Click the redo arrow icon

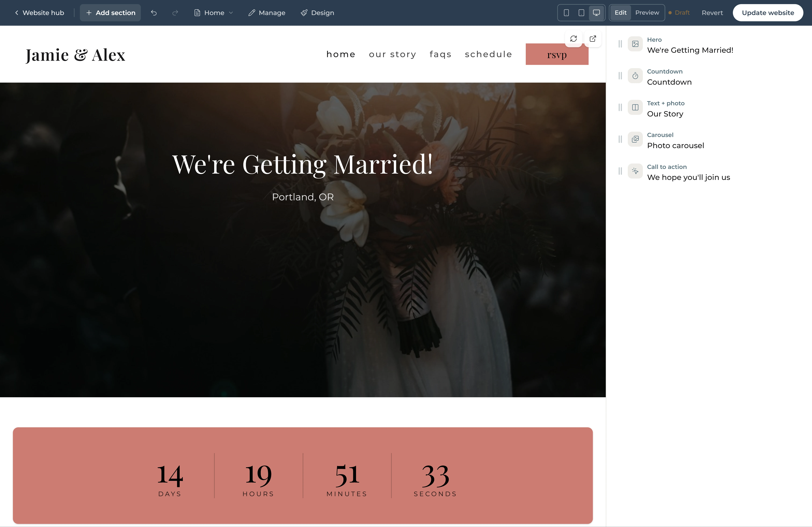point(175,13)
